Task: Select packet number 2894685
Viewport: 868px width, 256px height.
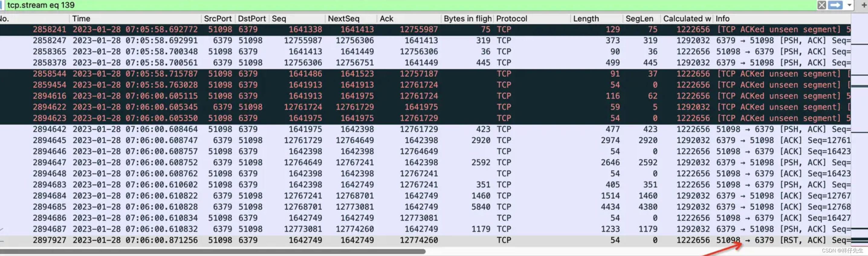Action: [425, 207]
